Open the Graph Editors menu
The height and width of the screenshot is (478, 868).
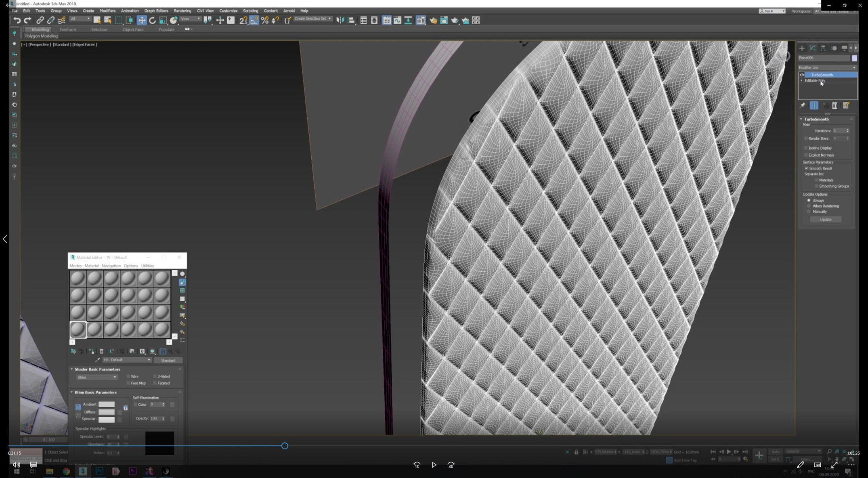tap(156, 11)
